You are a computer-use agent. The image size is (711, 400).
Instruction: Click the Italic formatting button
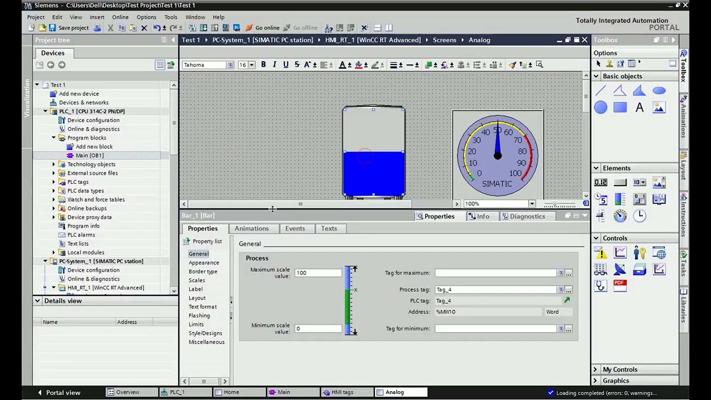274,65
